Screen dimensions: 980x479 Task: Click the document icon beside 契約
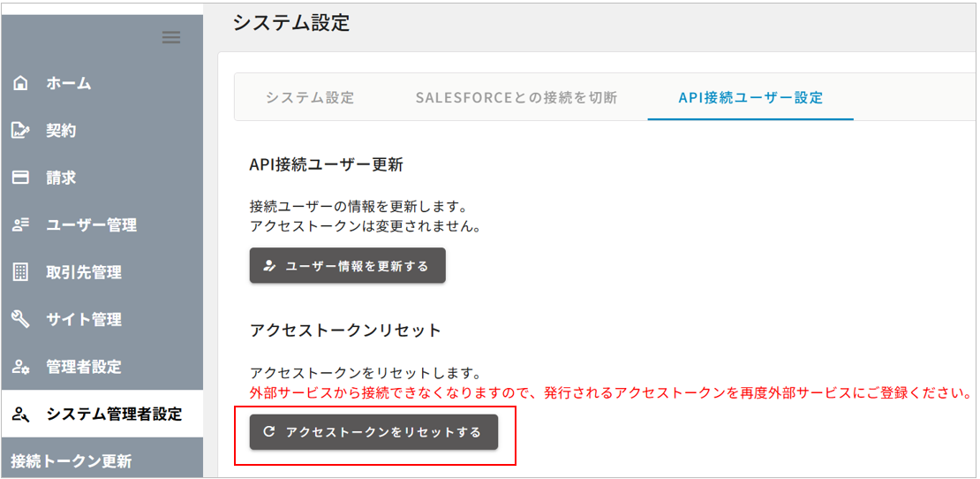[21, 131]
